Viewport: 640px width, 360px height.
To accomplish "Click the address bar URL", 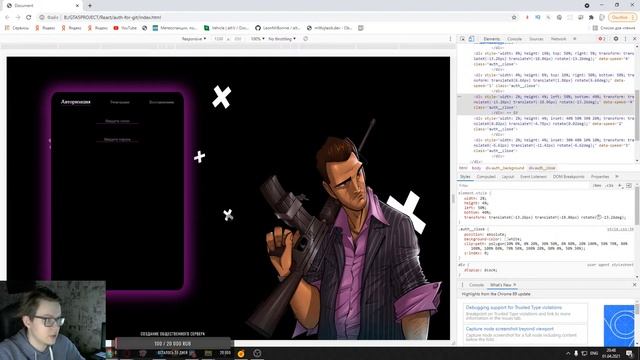I will [x=112, y=17].
